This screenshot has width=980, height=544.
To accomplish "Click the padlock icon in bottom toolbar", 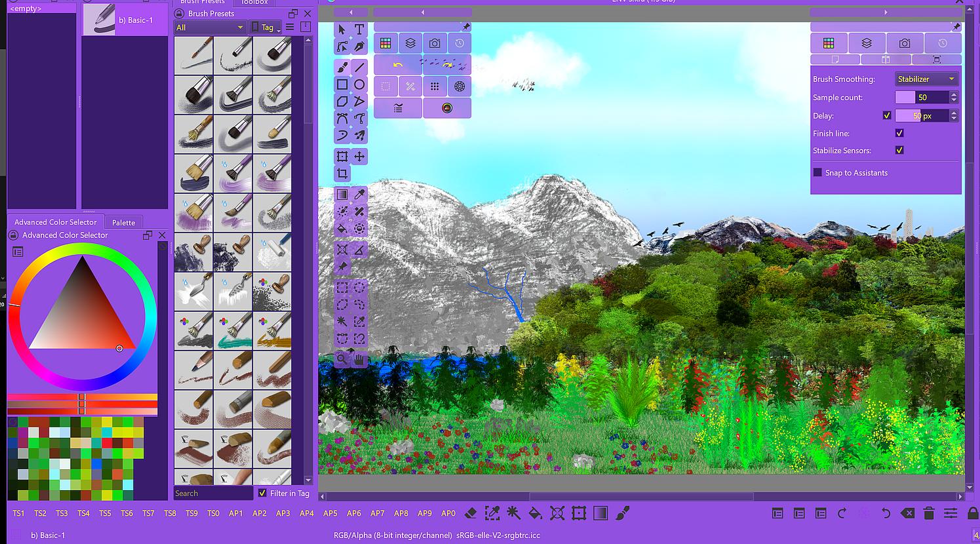I will tap(973, 513).
